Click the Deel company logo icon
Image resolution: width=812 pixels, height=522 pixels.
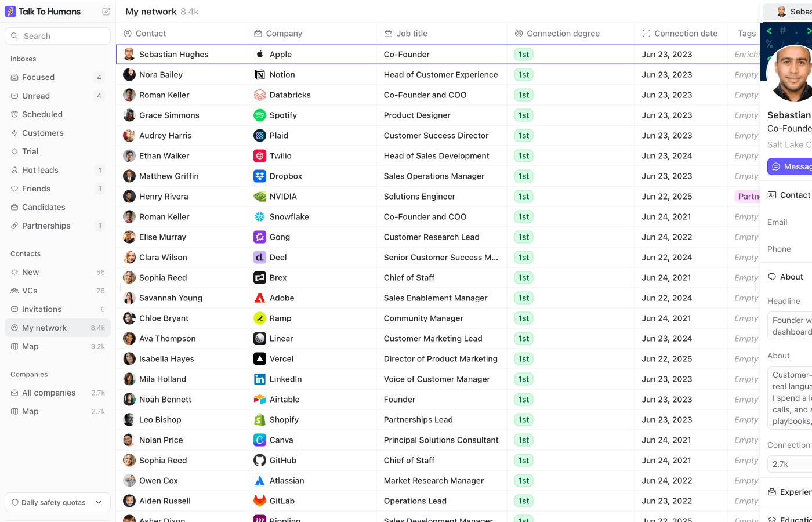(260, 258)
